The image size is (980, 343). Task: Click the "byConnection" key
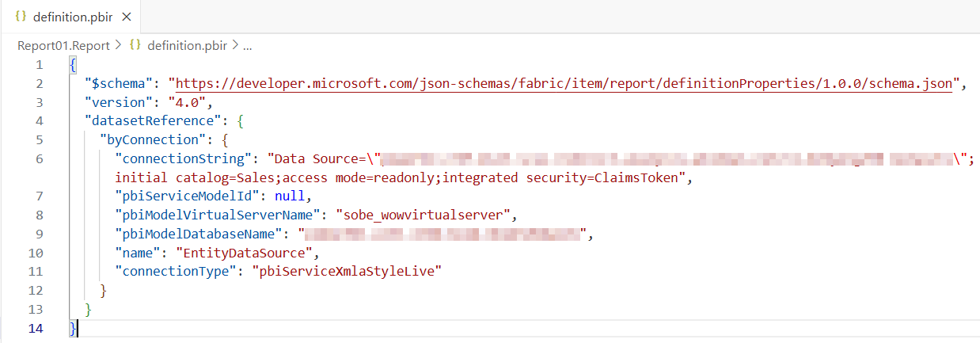tap(153, 140)
